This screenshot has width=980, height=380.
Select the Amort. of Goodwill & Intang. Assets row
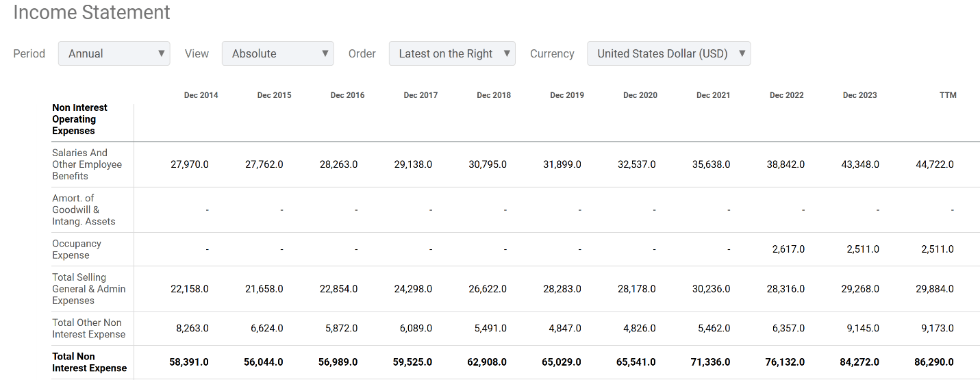click(84, 210)
